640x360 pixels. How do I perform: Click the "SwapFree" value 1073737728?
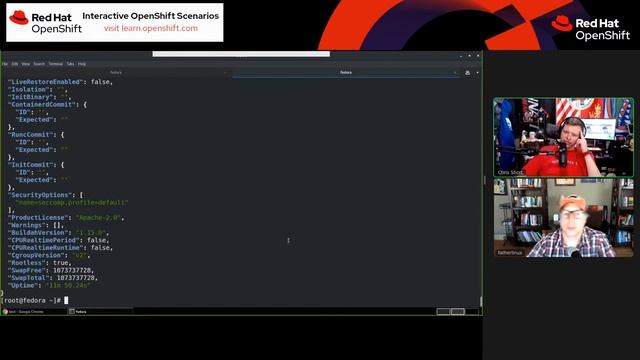[x=73, y=270]
